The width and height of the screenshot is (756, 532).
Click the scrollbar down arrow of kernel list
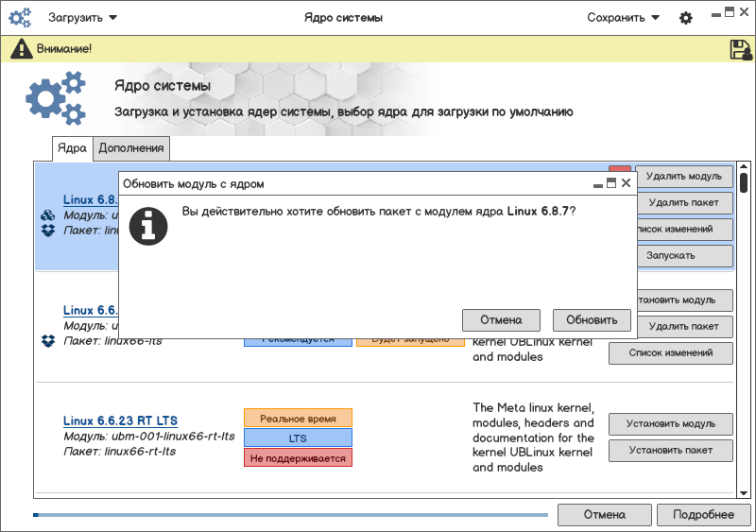(x=744, y=493)
